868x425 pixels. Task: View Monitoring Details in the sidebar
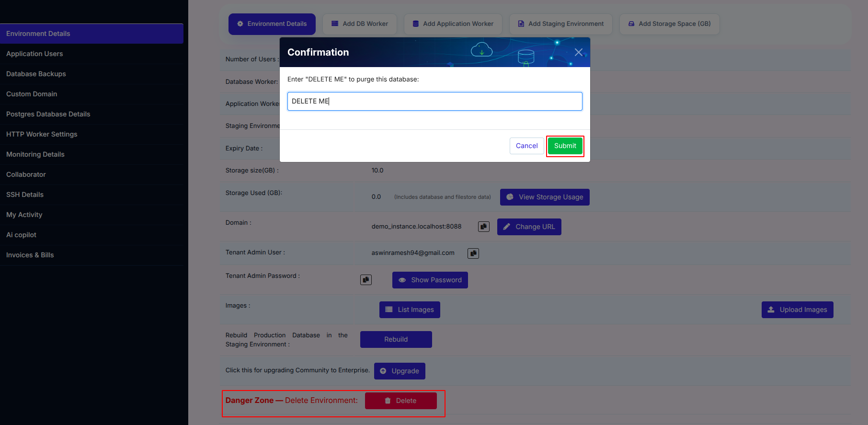[x=91, y=154]
